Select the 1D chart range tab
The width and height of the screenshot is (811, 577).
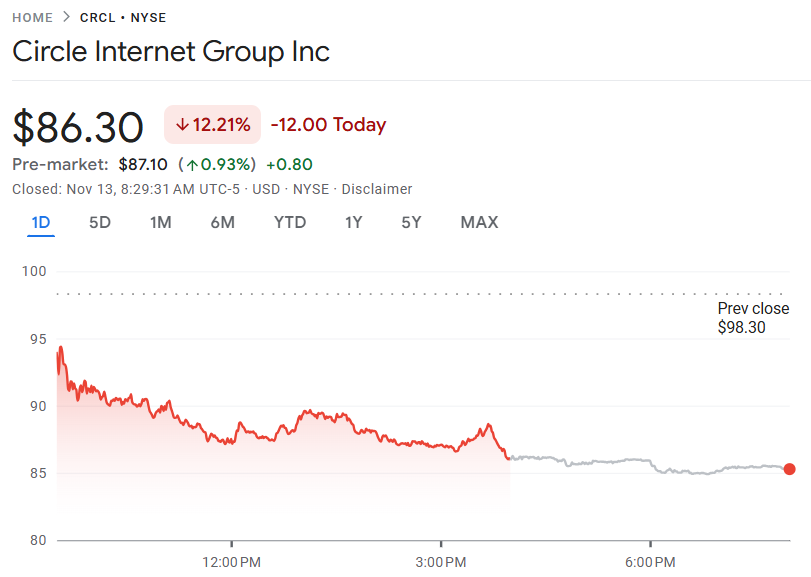(41, 222)
